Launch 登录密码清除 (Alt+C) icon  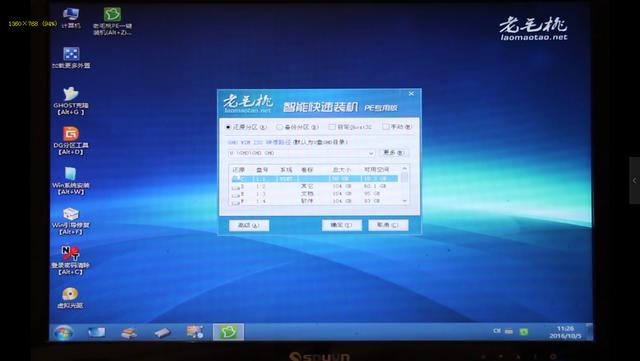tap(71, 261)
